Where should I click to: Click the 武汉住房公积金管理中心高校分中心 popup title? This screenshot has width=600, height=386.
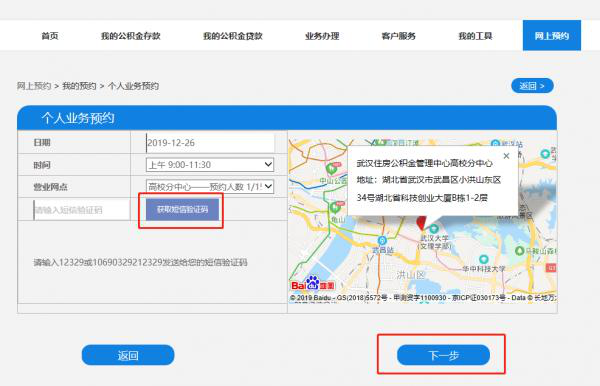(x=425, y=163)
